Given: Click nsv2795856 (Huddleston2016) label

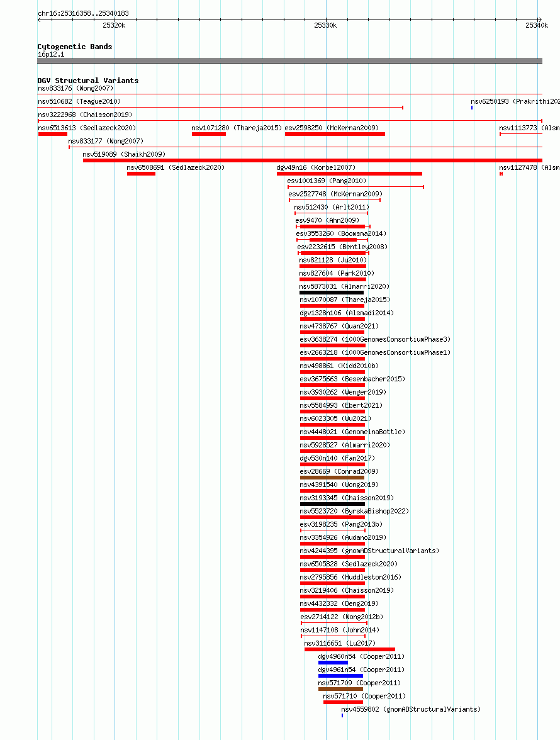Looking at the screenshot, I should click(x=350, y=577).
